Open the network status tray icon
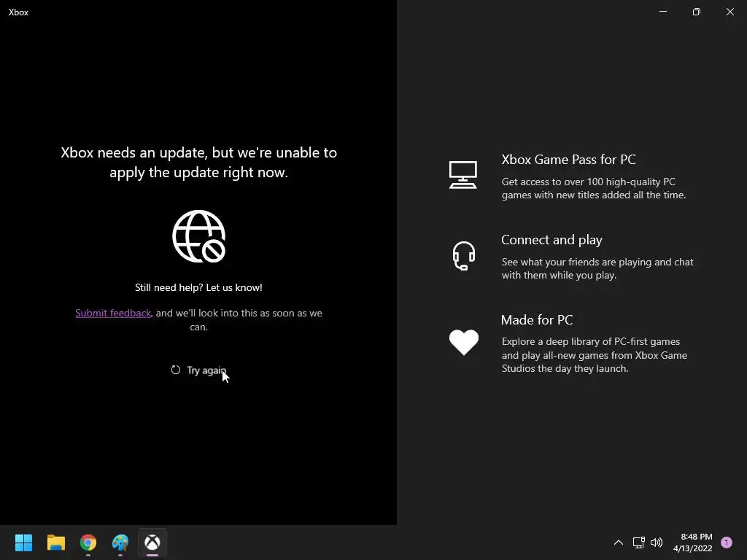 tap(638, 542)
